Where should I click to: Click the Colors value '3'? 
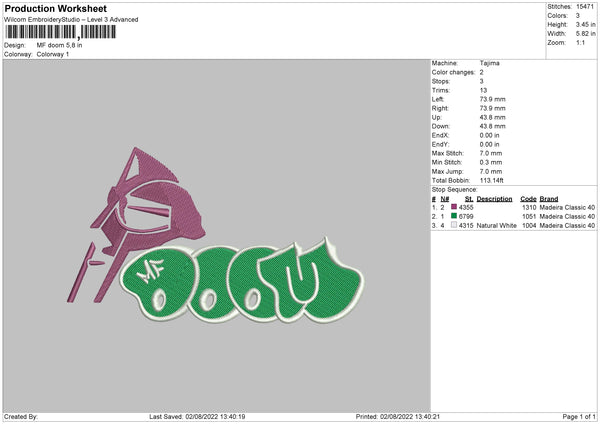[578, 16]
